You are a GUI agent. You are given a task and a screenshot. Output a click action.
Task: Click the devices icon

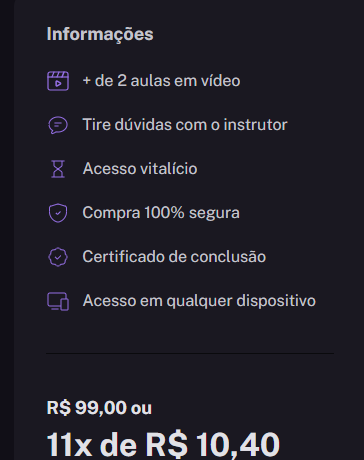point(58,301)
